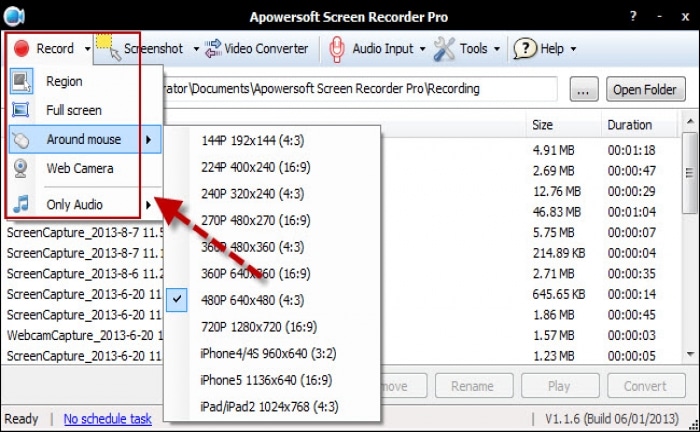Select the Screenshot tool icon
Viewport: 700px width, 432px height.
tap(108, 48)
